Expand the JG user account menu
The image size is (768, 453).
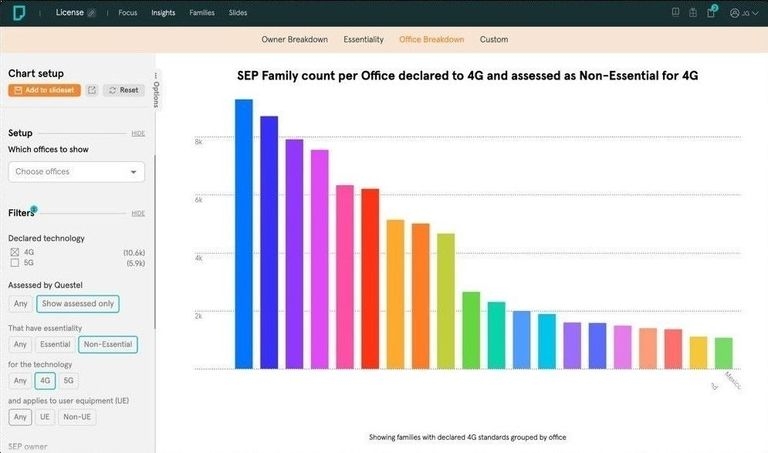[x=741, y=13]
